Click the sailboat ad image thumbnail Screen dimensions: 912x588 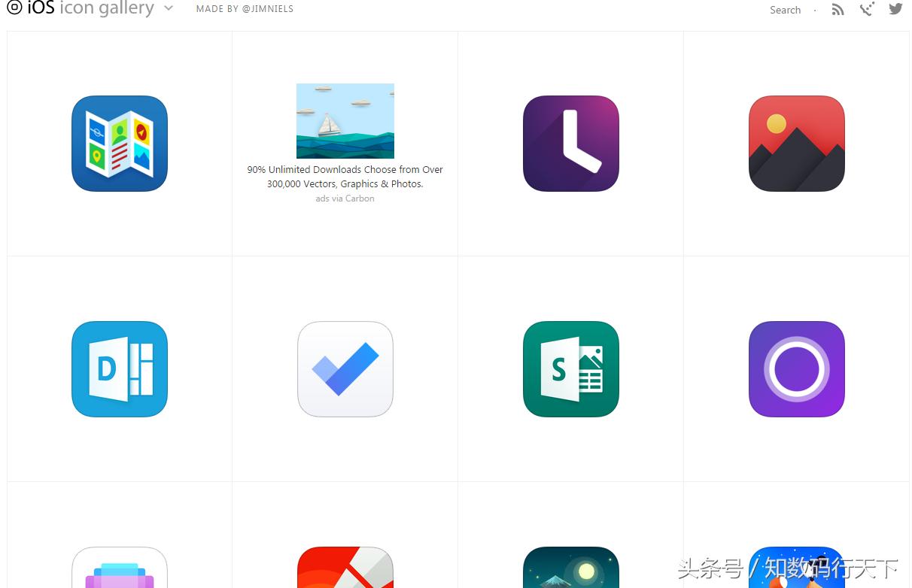coord(345,121)
